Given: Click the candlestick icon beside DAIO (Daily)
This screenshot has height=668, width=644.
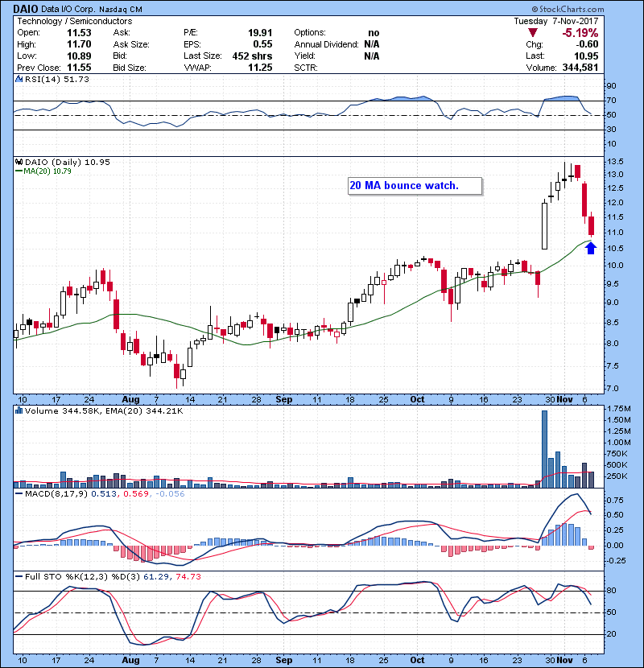Looking at the screenshot, I should pyautogui.click(x=19, y=162).
